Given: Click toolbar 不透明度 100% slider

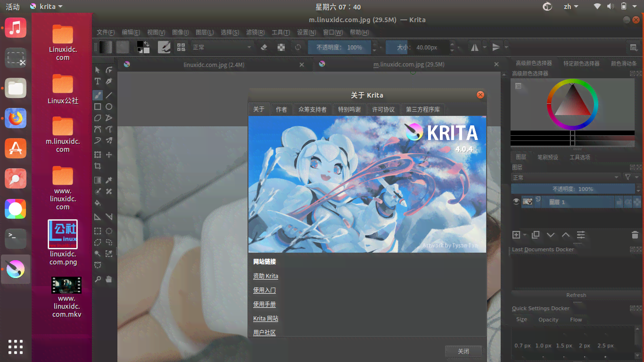Looking at the screenshot, I should [339, 47].
